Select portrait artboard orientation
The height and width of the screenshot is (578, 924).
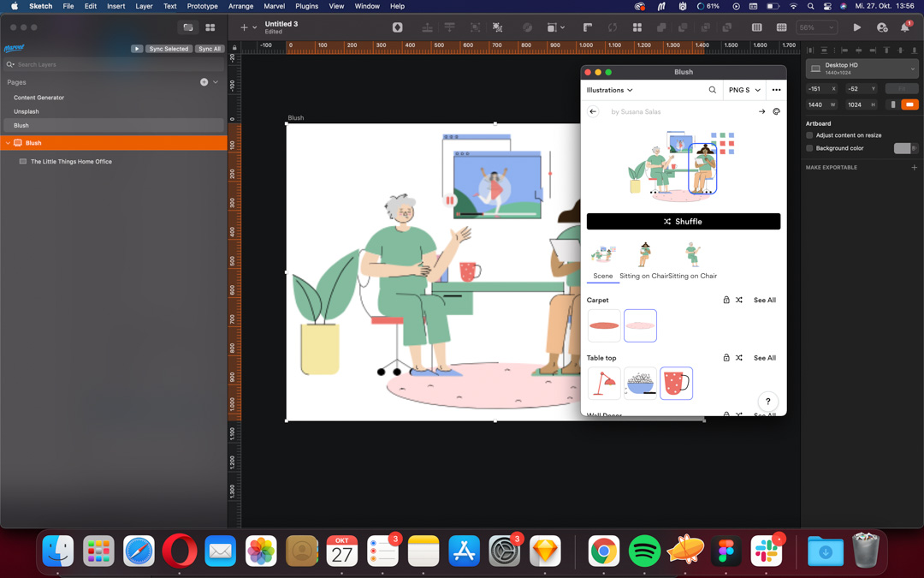tap(893, 104)
